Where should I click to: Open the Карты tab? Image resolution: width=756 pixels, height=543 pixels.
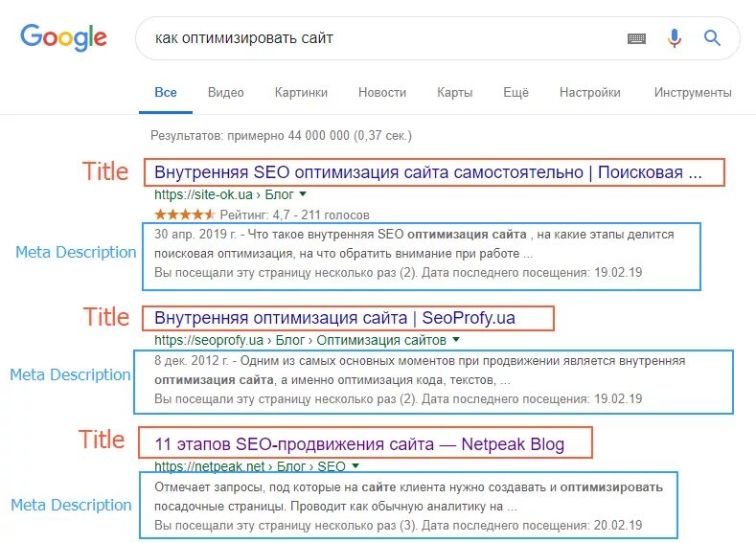click(455, 93)
